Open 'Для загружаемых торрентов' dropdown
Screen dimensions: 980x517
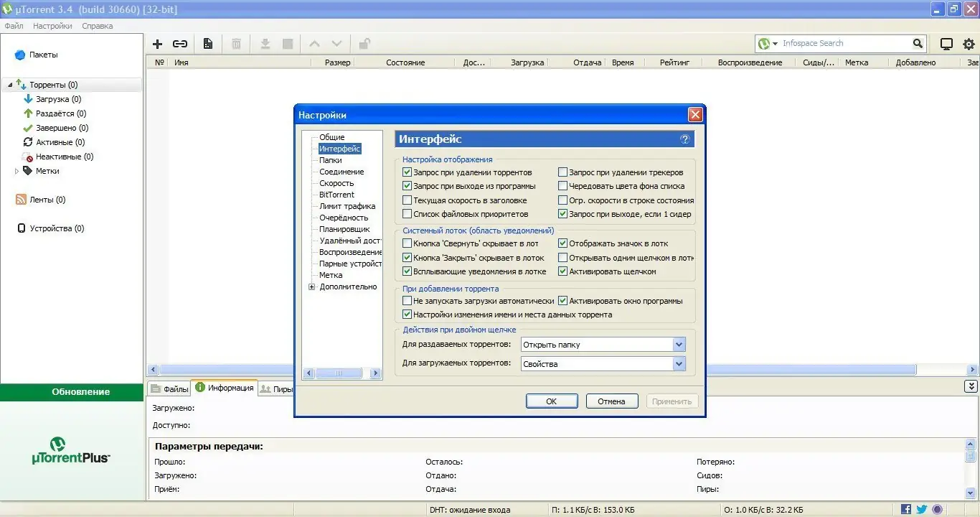tap(603, 364)
